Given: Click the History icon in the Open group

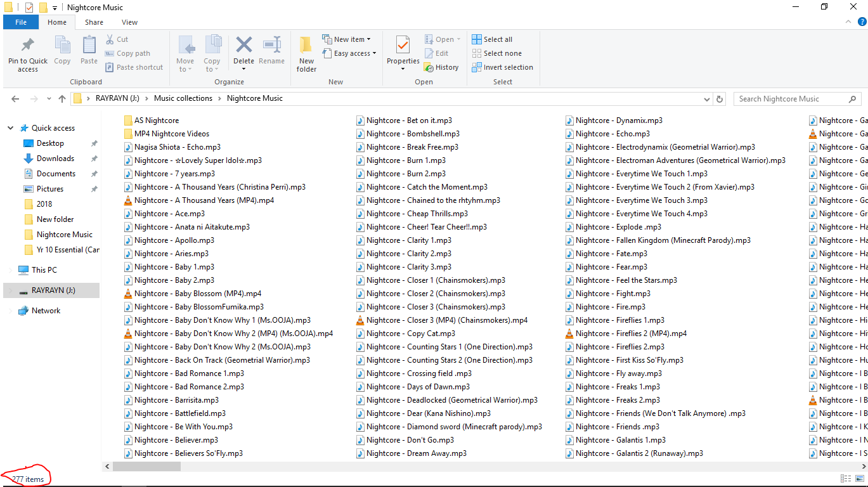Looking at the screenshot, I should tap(441, 67).
